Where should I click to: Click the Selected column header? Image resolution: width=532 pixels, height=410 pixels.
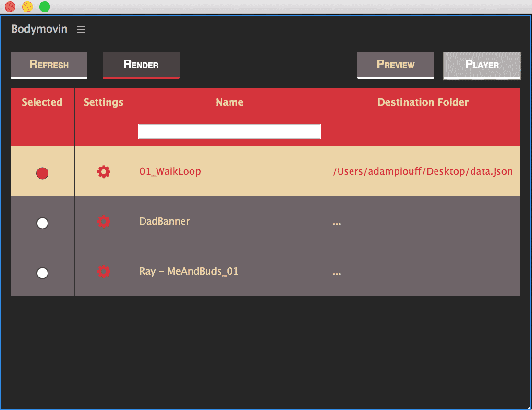[x=42, y=102]
